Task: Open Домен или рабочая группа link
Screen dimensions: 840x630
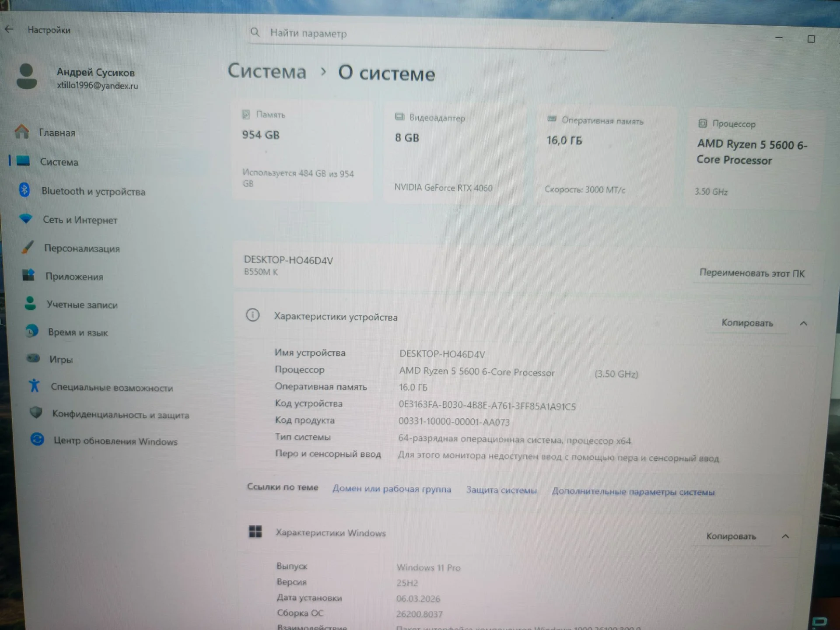Action: 392,489
